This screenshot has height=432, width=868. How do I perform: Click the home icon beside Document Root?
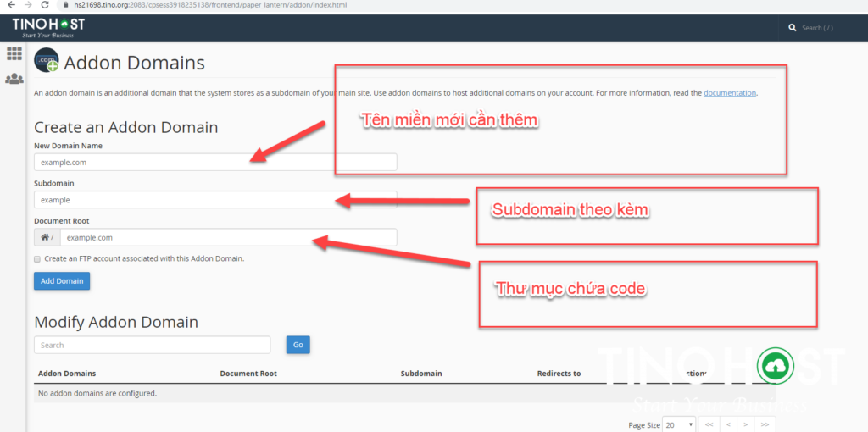point(47,237)
